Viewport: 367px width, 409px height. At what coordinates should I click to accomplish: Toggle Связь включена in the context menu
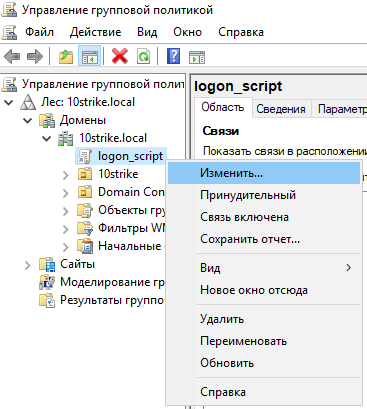click(264, 217)
